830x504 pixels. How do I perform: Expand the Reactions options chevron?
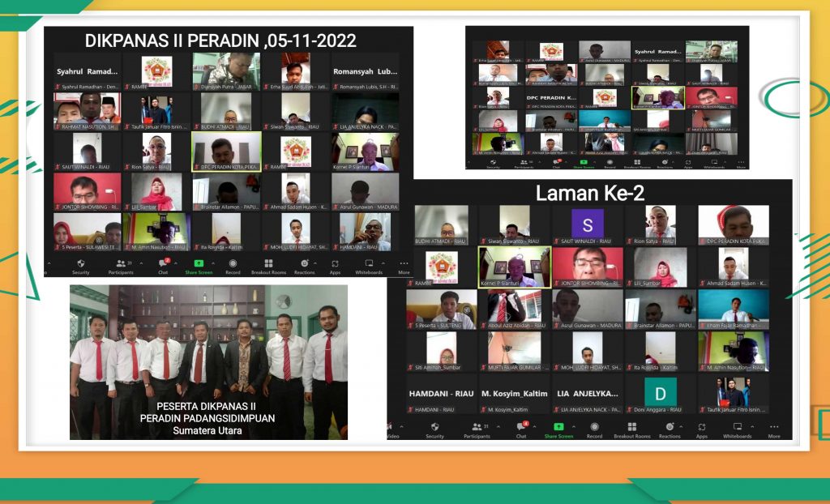tap(317, 263)
